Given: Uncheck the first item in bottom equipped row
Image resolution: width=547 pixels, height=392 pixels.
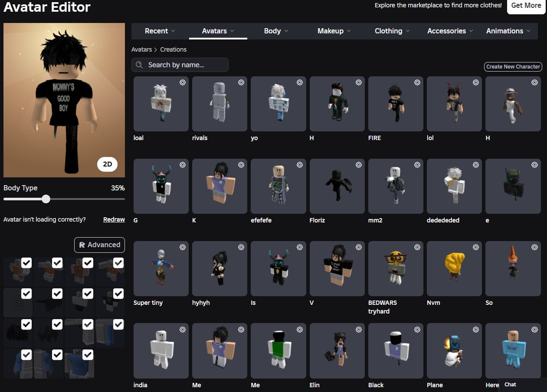Looking at the screenshot, I should pos(26,355).
